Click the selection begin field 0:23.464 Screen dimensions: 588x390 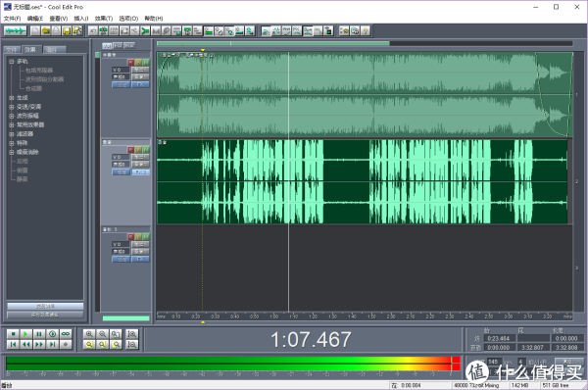tap(500, 338)
